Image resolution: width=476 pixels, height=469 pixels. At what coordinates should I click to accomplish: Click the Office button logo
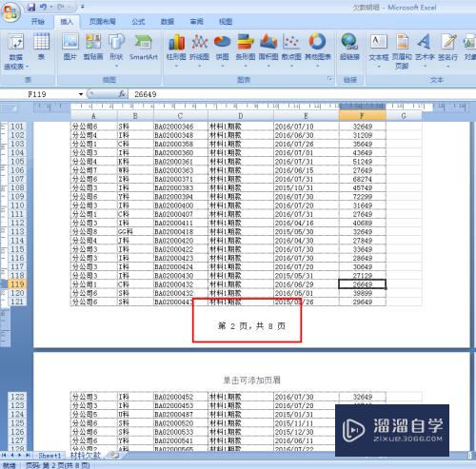10,11
